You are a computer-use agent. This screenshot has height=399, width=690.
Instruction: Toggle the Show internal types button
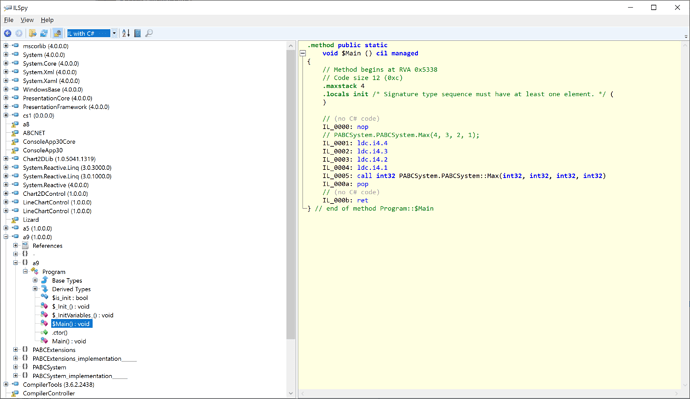(x=57, y=33)
